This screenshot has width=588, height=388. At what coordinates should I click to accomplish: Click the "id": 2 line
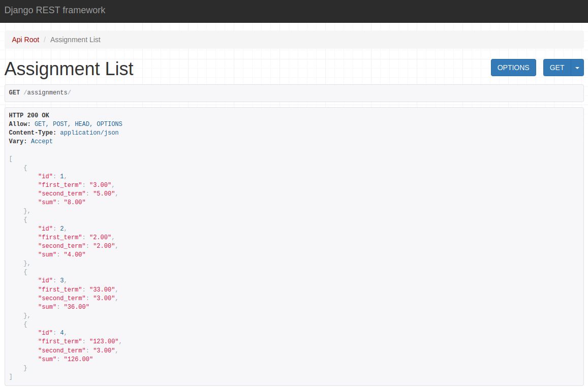pos(52,229)
